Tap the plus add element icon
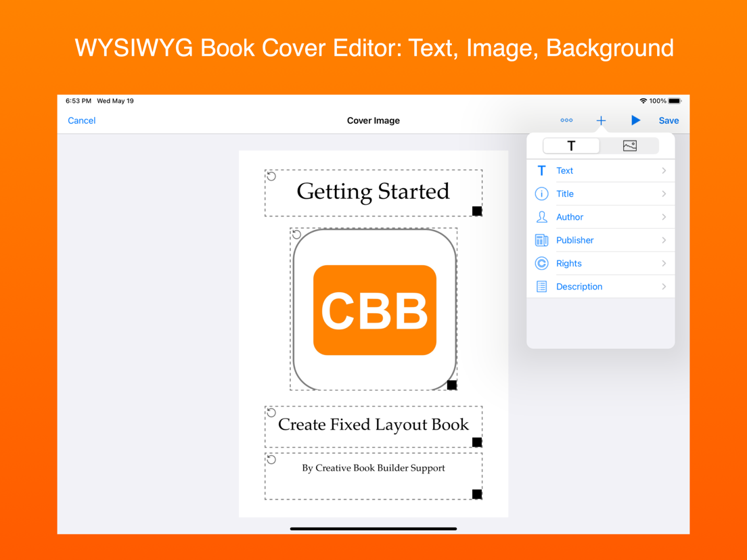The height and width of the screenshot is (560, 747). click(x=601, y=120)
